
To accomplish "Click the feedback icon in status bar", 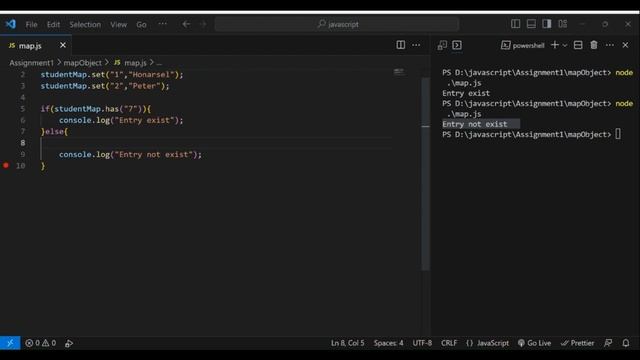I will click(608, 343).
